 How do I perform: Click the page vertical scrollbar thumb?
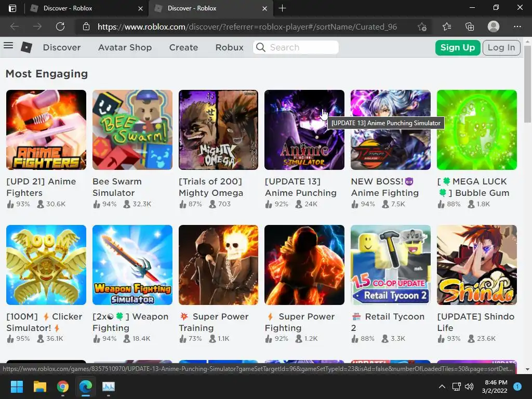pyautogui.click(x=527, y=84)
